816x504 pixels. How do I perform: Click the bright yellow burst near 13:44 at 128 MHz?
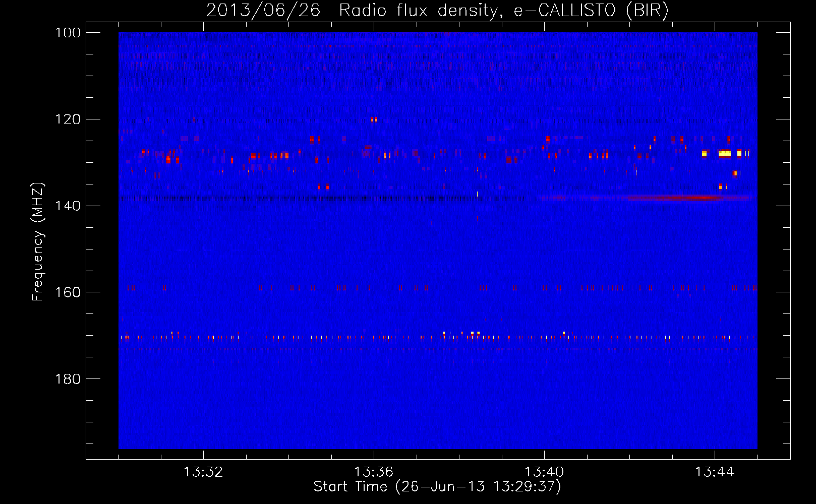(725, 153)
